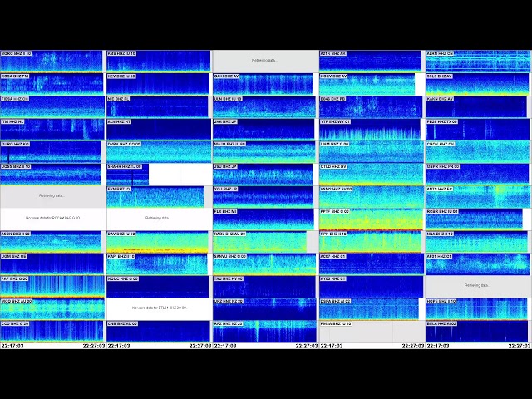
Task: Select the ALRN HHZ CN spectrogram
Action: point(479,61)
